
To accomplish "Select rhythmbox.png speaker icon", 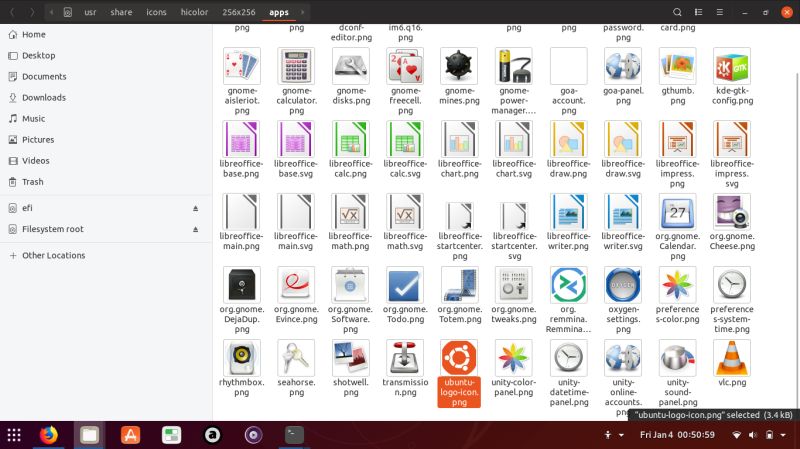I will tap(242, 358).
